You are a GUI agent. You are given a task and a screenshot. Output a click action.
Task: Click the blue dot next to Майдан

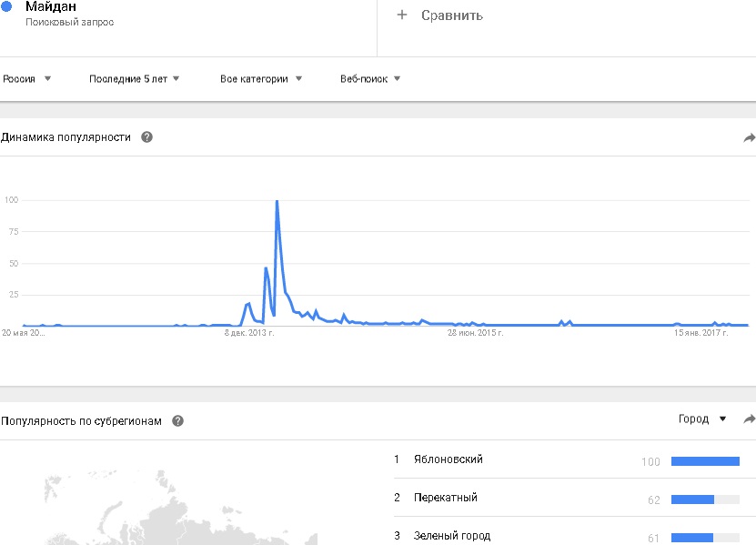point(7,6)
